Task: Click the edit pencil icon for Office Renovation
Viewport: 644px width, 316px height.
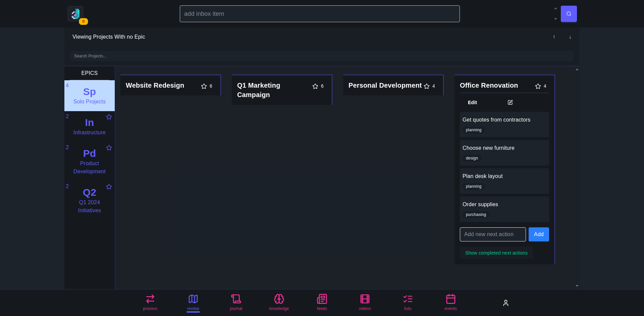Action: point(510,102)
